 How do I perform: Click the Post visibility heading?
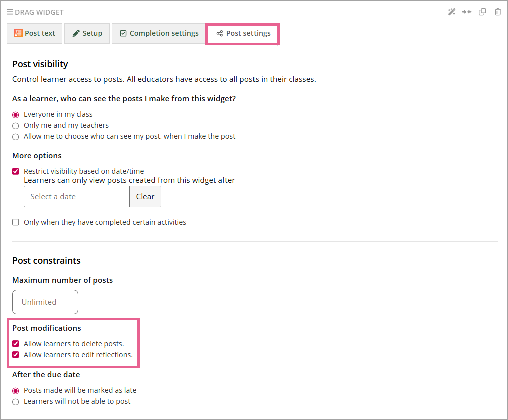click(x=40, y=64)
